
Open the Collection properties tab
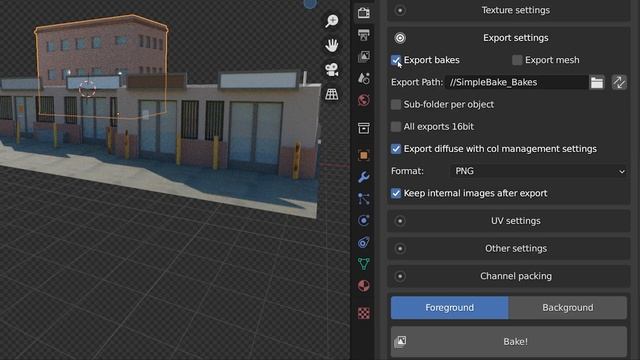364,128
